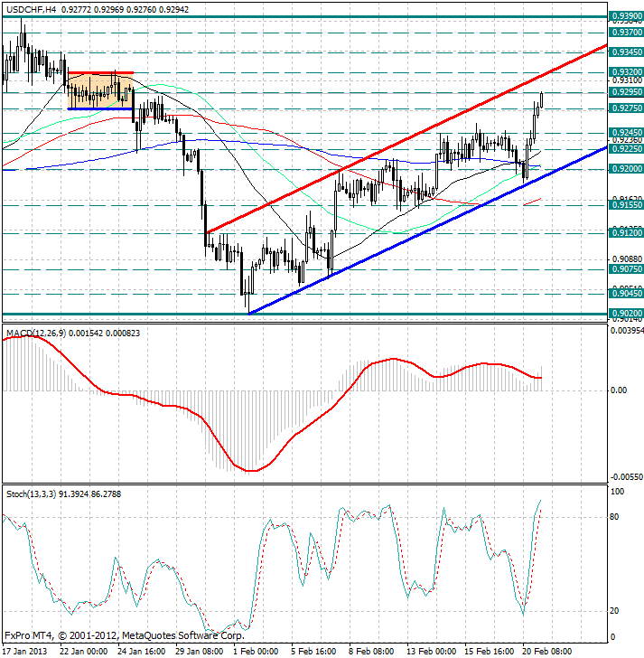The width and height of the screenshot is (644, 658).
Task: Select the 0.93700 price level label
Action: click(x=627, y=33)
